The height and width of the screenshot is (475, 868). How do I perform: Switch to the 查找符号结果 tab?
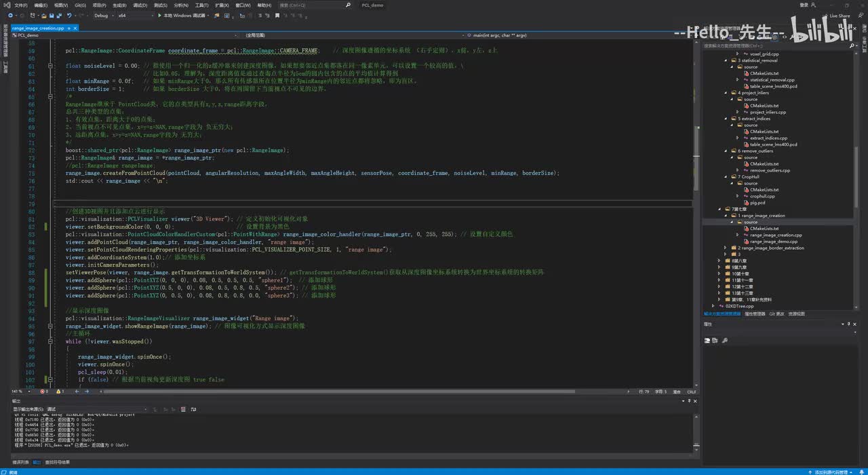coord(57,462)
